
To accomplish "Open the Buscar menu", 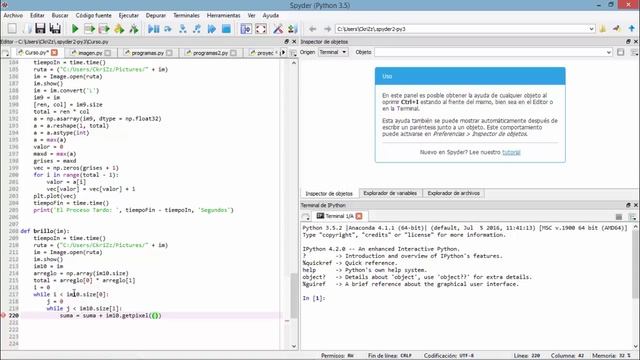I will point(60,15).
